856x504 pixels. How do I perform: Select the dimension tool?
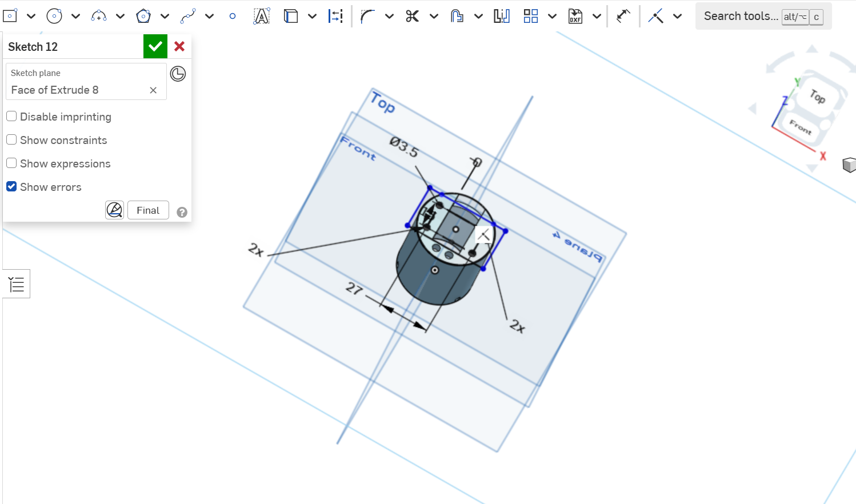coord(623,16)
